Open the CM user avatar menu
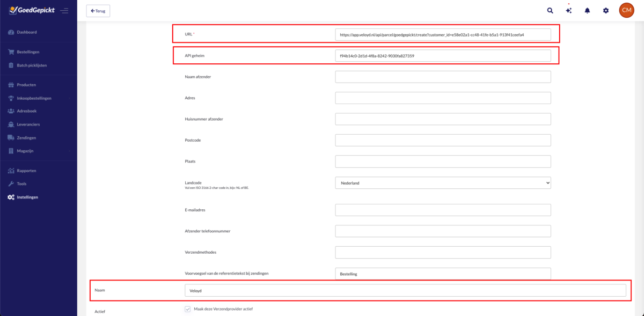644x316 pixels. [x=626, y=10]
